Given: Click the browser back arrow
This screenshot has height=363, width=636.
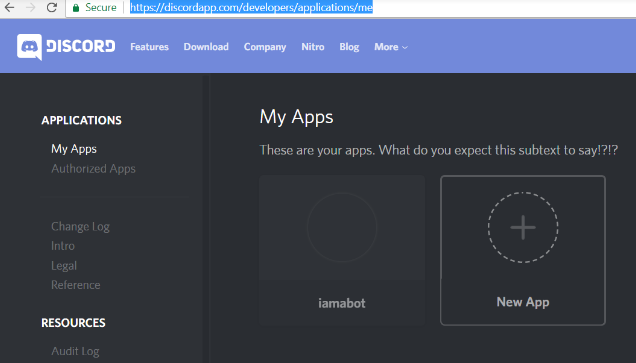Looking at the screenshot, I should click(9, 7).
